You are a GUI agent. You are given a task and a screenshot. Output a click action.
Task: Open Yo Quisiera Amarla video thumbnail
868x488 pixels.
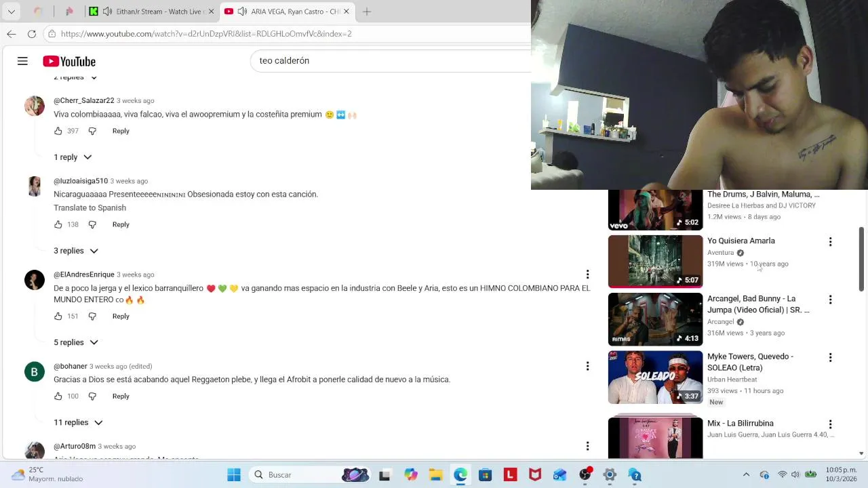pyautogui.click(x=655, y=261)
